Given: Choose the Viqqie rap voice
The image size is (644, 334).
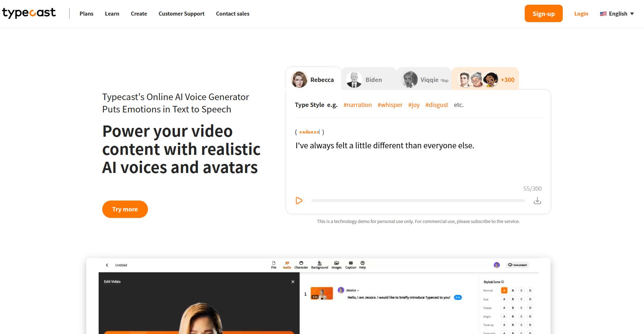Looking at the screenshot, I should (x=424, y=80).
